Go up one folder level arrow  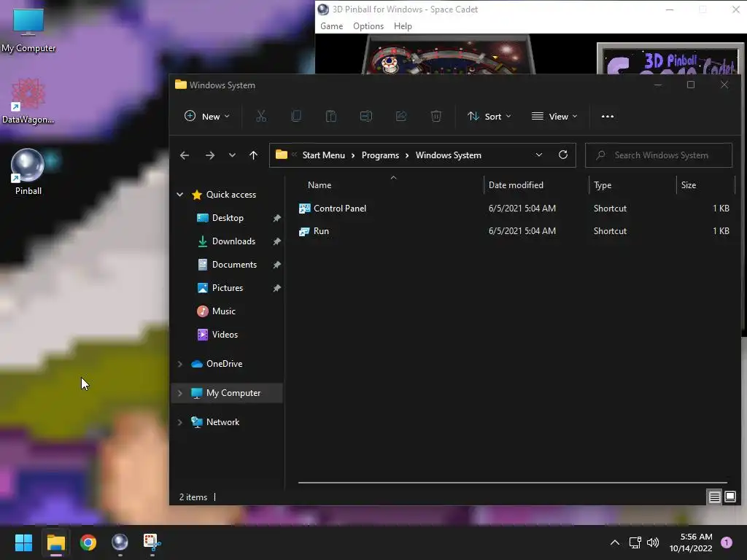point(253,155)
